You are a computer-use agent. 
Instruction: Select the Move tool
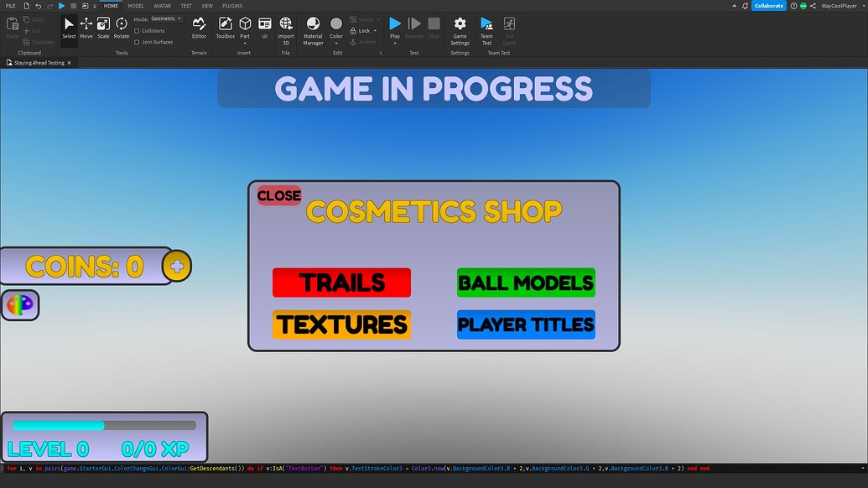pos(86,25)
